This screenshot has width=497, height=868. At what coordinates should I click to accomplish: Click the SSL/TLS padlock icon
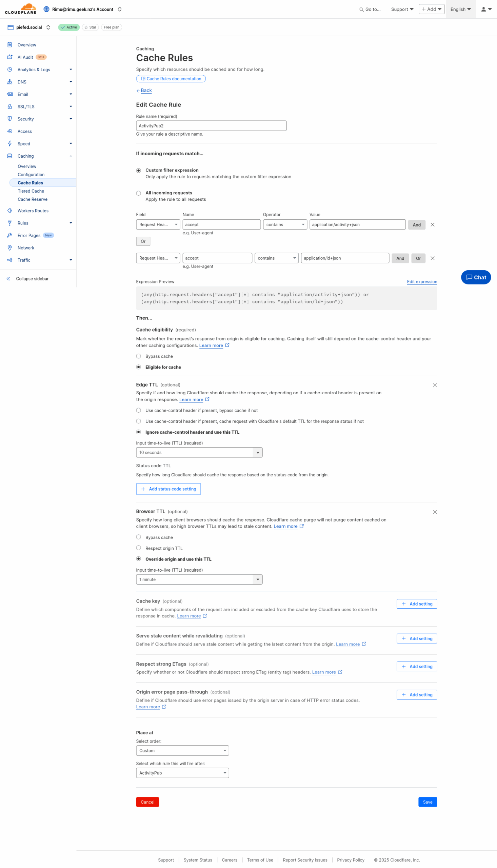pyautogui.click(x=10, y=106)
